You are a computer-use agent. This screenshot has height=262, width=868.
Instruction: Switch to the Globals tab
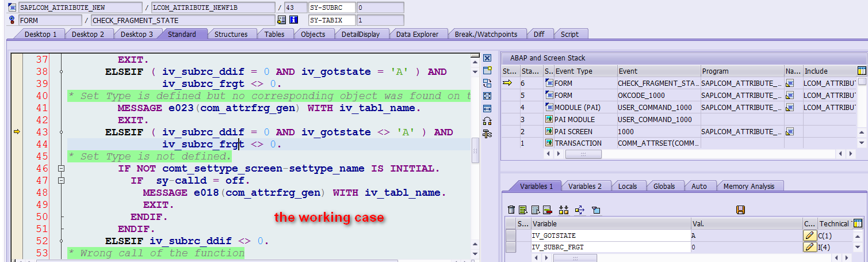664,186
